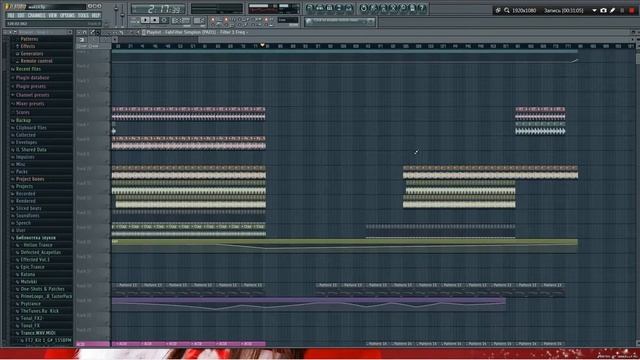Arm recording with the Record button
This screenshot has width=640, height=360.
(164, 20)
